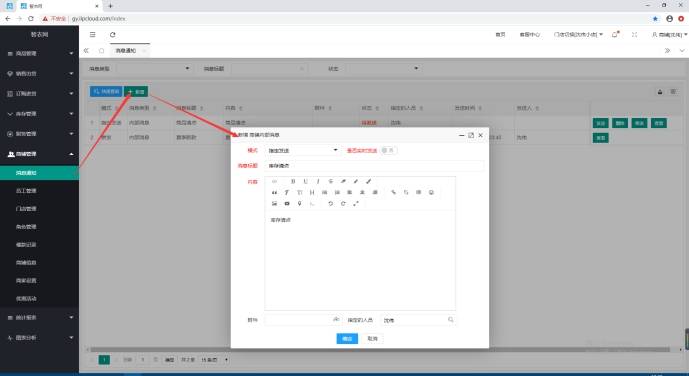Insert a block quote in the editor

click(274, 192)
